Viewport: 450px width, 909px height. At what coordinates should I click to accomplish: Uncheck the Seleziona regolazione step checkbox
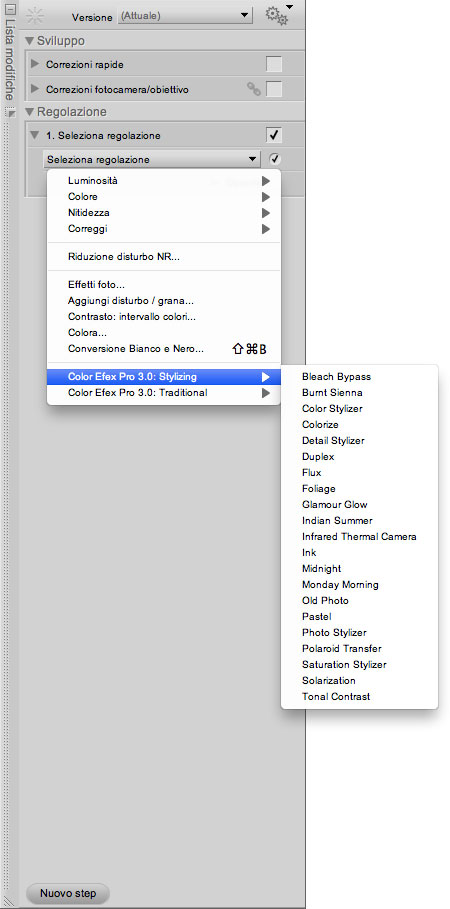[274, 136]
